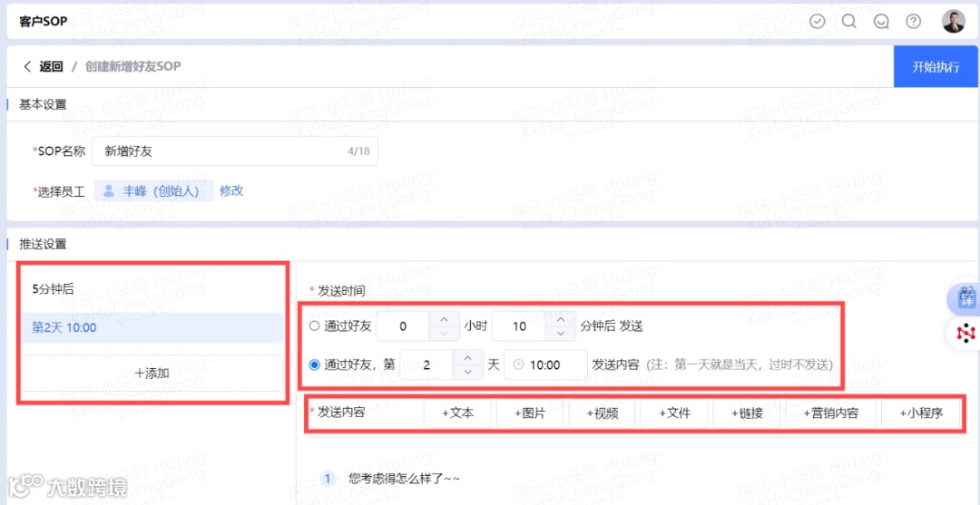Click +链接 to add a link
This screenshot has width=980, height=505.
tap(747, 413)
